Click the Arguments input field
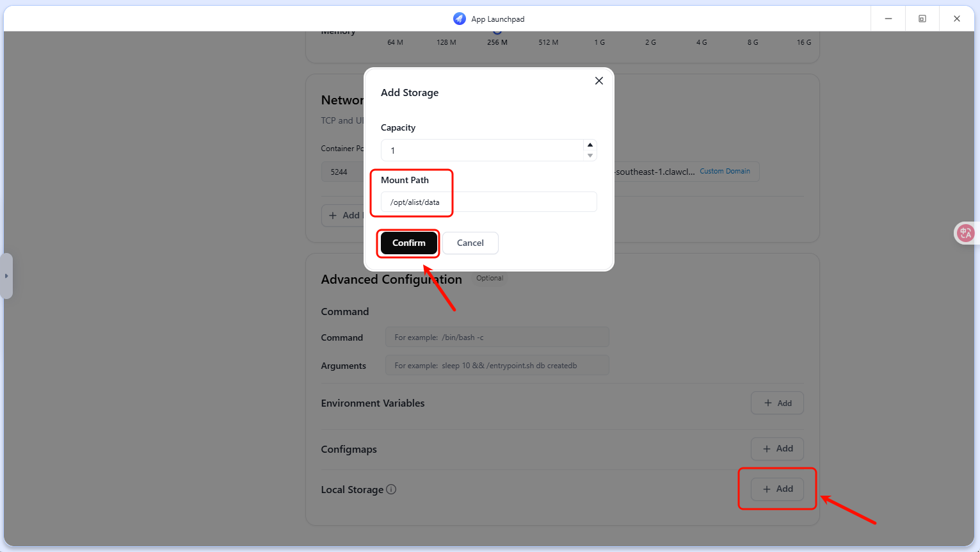The height and width of the screenshot is (552, 980). pos(497,366)
